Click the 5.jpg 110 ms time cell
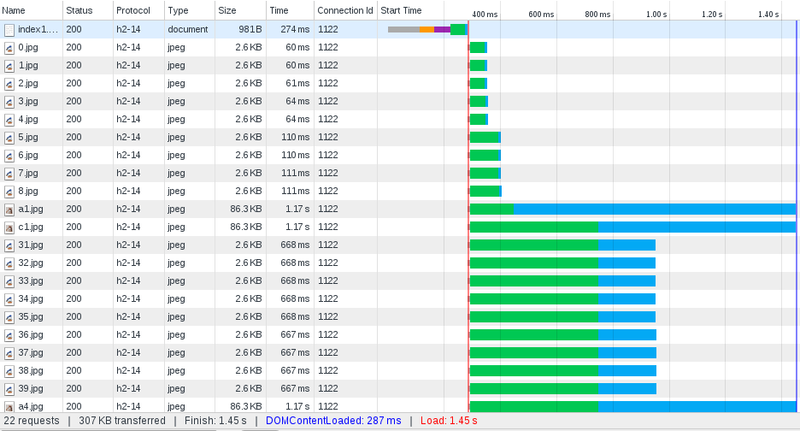800x431 pixels. click(x=295, y=137)
